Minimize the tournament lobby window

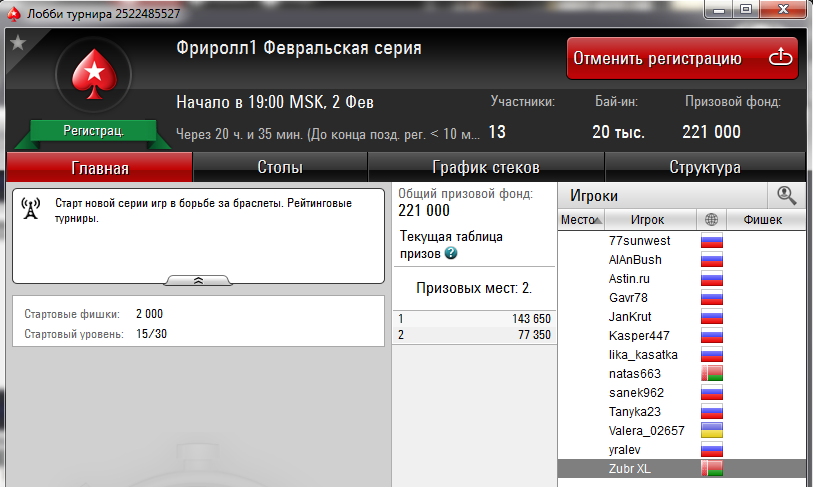click(x=719, y=10)
